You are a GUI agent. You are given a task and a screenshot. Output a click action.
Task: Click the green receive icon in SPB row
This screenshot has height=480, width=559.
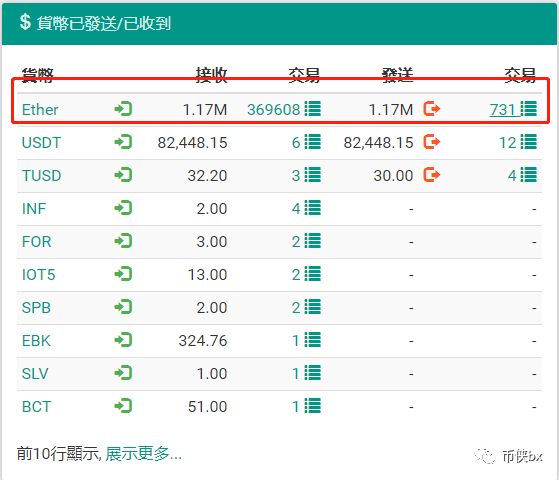(123, 307)
